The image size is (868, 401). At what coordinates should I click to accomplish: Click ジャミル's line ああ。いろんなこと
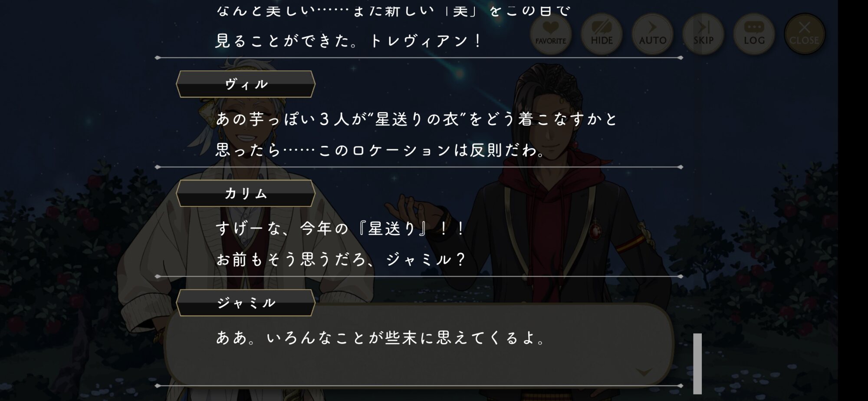pos(381,338)
